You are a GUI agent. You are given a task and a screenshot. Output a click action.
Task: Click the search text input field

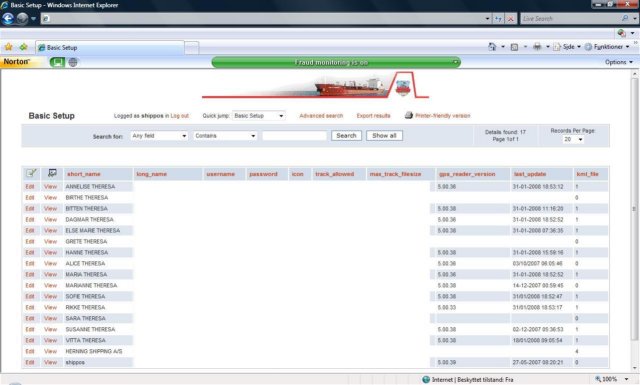tap(294, 136)
